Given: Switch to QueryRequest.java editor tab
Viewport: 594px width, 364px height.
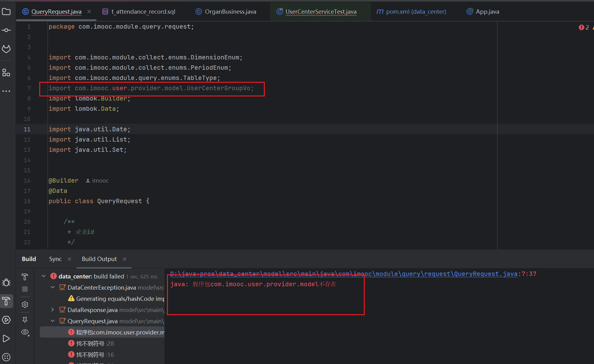Looking at the screenshot, I should point(56,12).
